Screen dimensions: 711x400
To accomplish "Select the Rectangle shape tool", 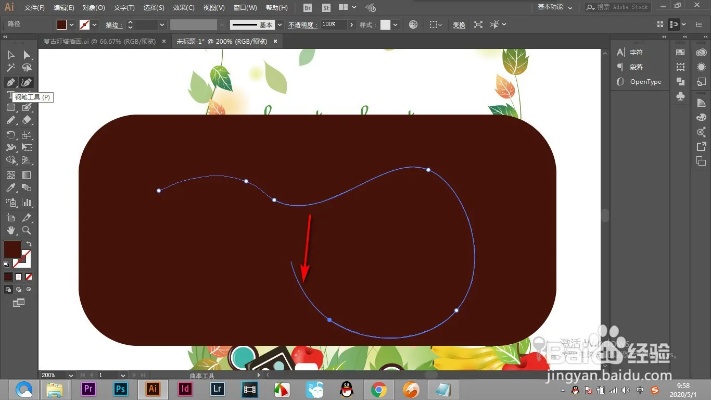I will pyautogui.click(x=11, y=107).
